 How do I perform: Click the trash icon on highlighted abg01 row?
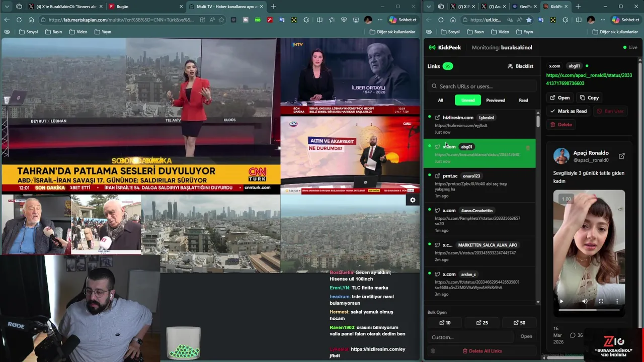tap(528, 148)
